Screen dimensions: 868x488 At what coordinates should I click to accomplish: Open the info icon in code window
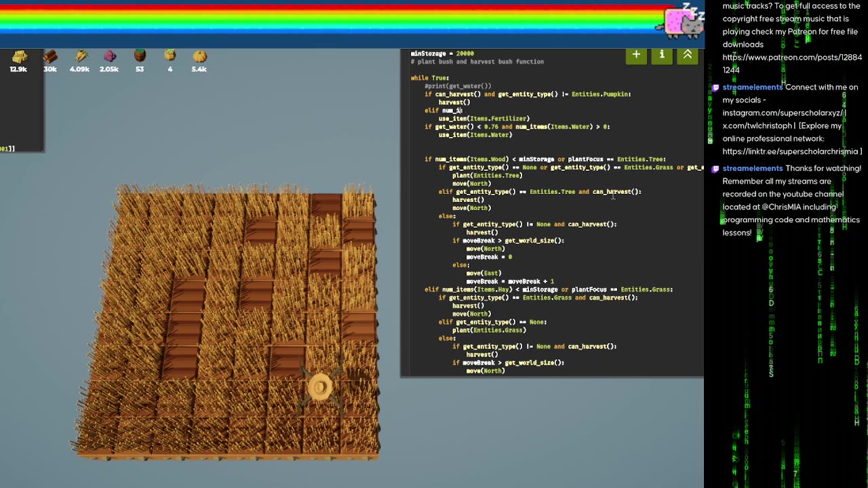pos(662,55)
